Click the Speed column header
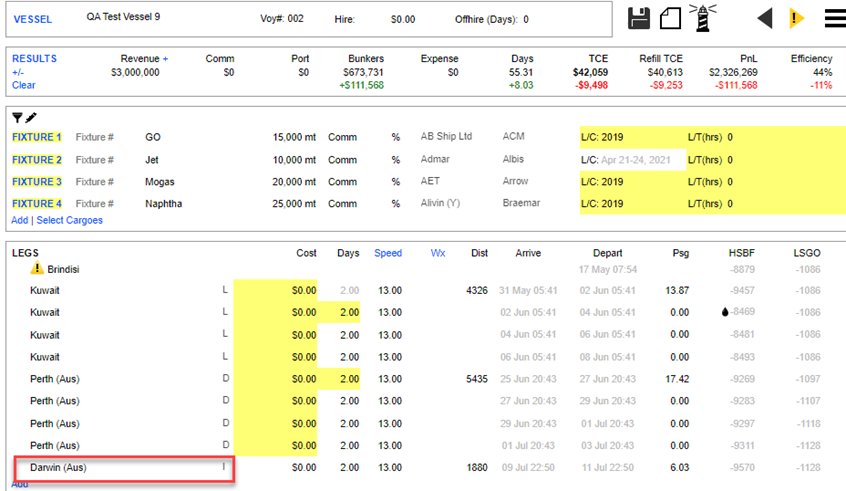This screenshot has height=491, width=846. click(x=388, y=253)
